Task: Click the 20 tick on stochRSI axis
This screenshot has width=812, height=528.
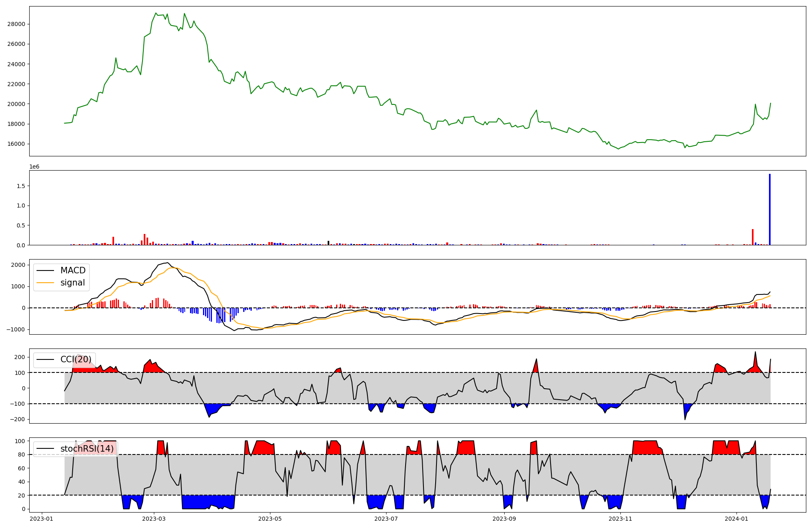Action: click(x=22, y=496)
